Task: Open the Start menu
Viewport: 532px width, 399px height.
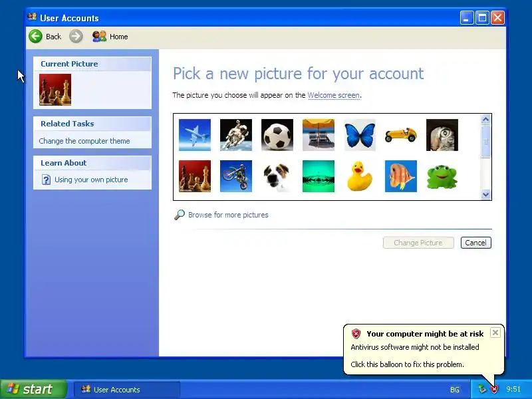Action: click(33, 389)
